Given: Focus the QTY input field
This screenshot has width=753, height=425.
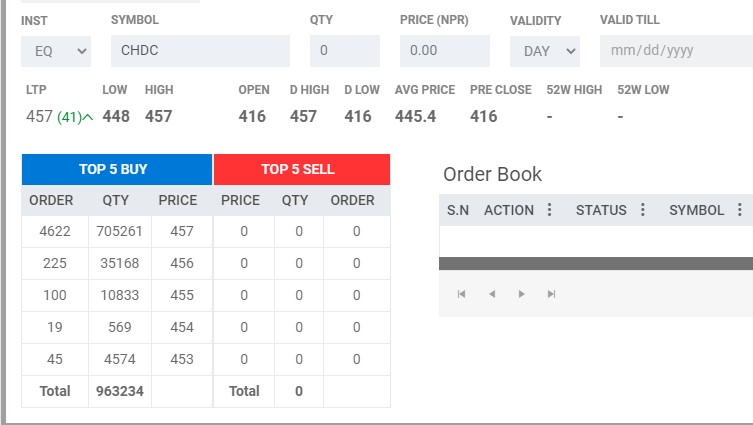Looking at the screenshot, I should coord(344,51).
